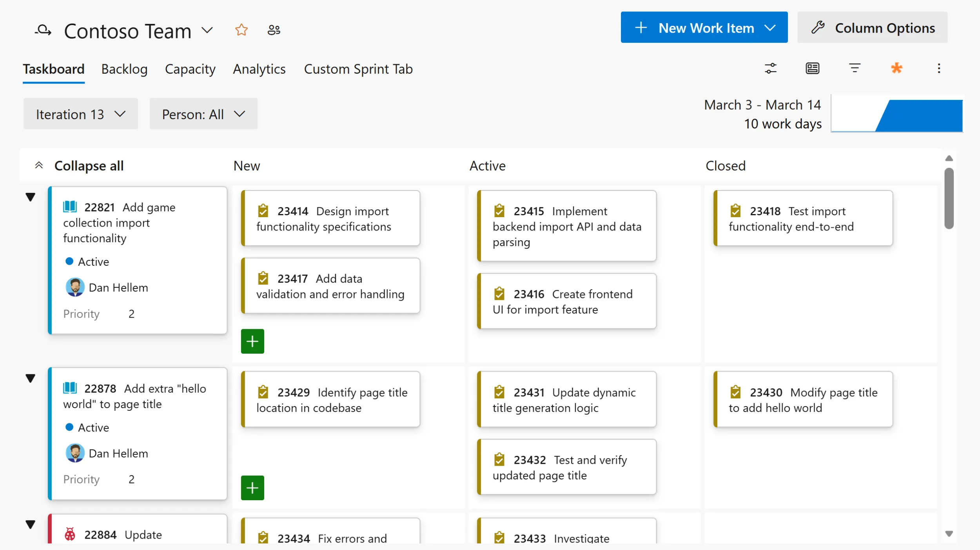Expand the Contoso Team selector chevron
980x550 pixels.
tap(207, 30)
